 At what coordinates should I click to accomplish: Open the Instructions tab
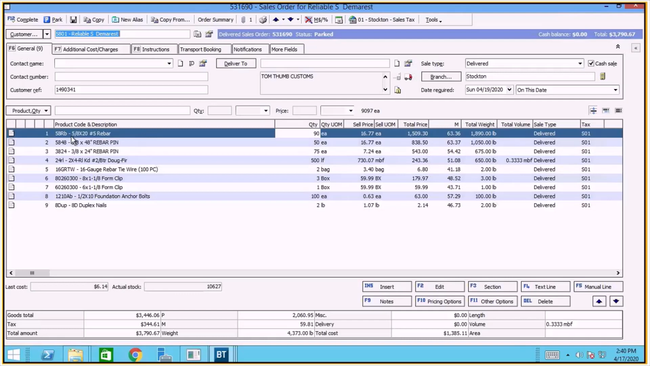152,49
